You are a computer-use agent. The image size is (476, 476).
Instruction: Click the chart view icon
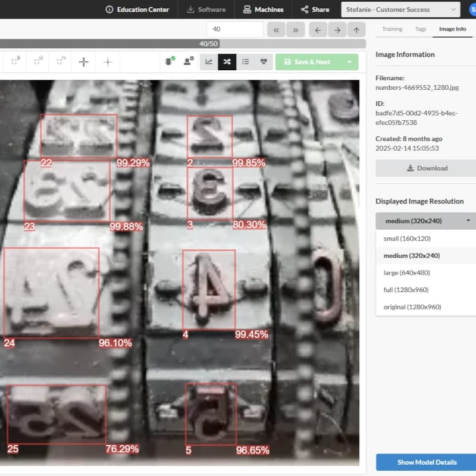209,62
